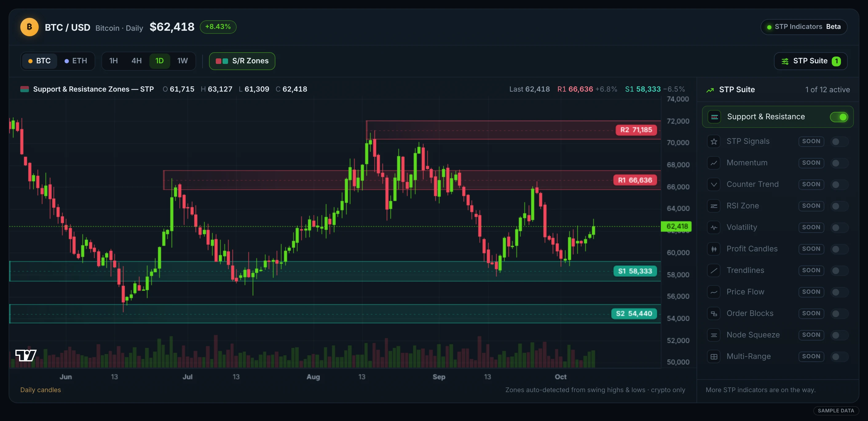Viewport: 868px width, 421px height.
Task: Click the legend red-green zone swatch
Action: pyautogui.click(x=25, y=89)
